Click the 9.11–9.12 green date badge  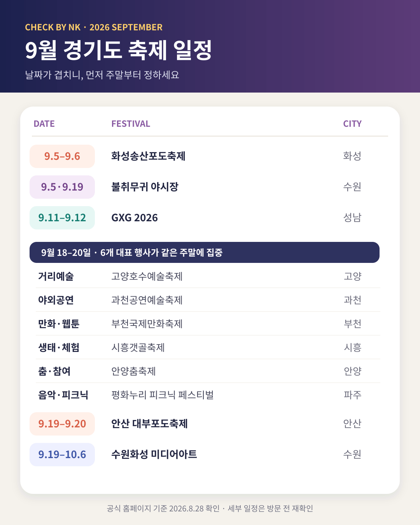point(62,218)
